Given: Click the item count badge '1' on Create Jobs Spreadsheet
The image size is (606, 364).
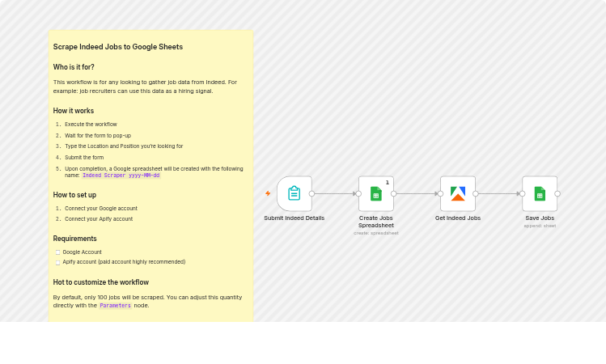Looking at the screenshot, I should [x=388, y=182].
